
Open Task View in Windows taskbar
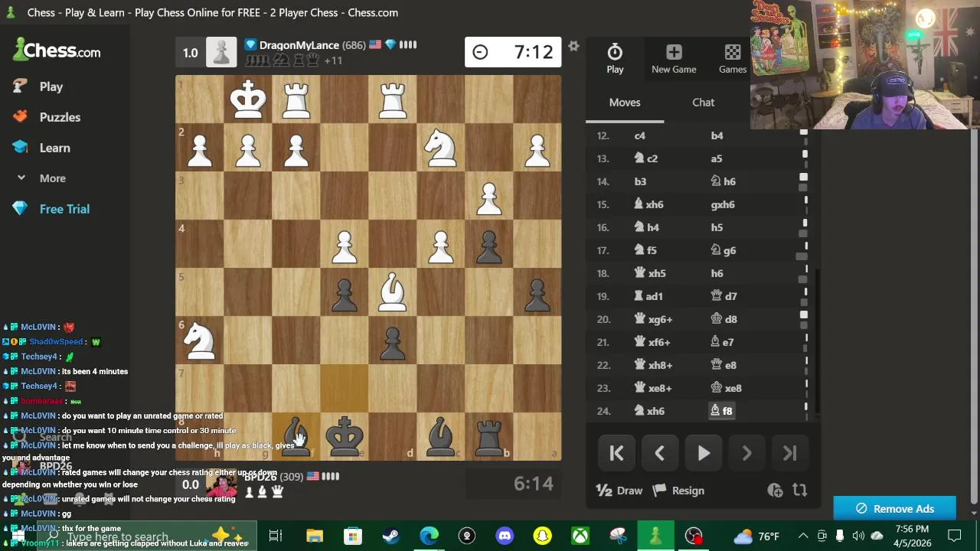tap(276, 536)
